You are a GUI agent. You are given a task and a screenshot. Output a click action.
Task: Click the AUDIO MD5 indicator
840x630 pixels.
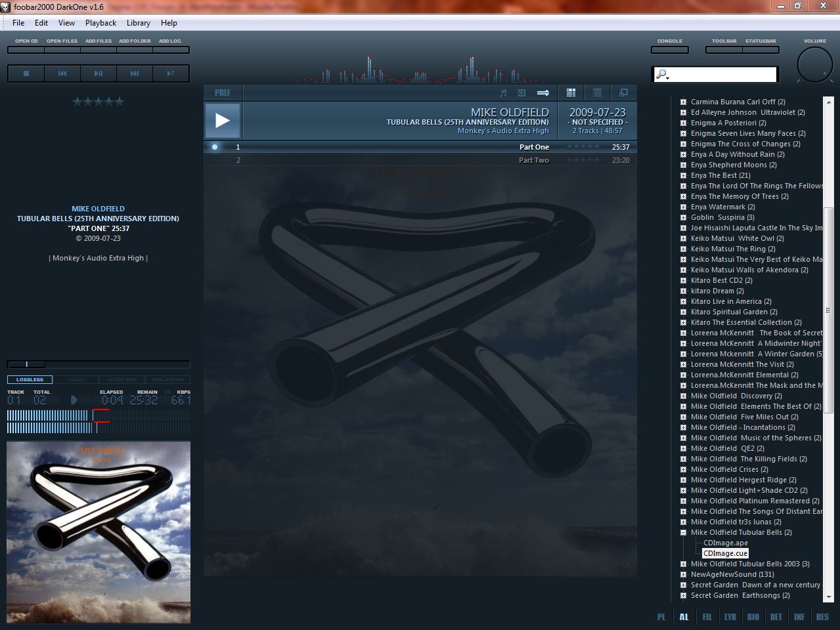(122, 379)
